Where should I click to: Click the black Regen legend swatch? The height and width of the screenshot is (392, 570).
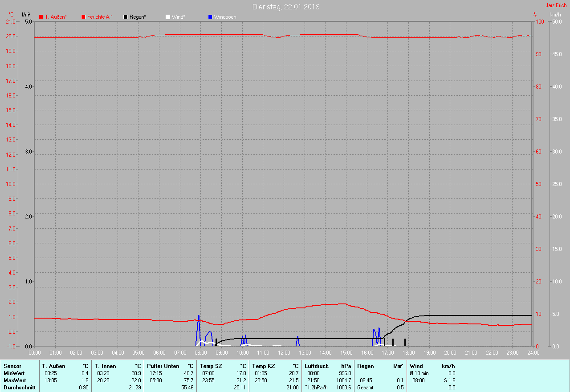[126, 17]
